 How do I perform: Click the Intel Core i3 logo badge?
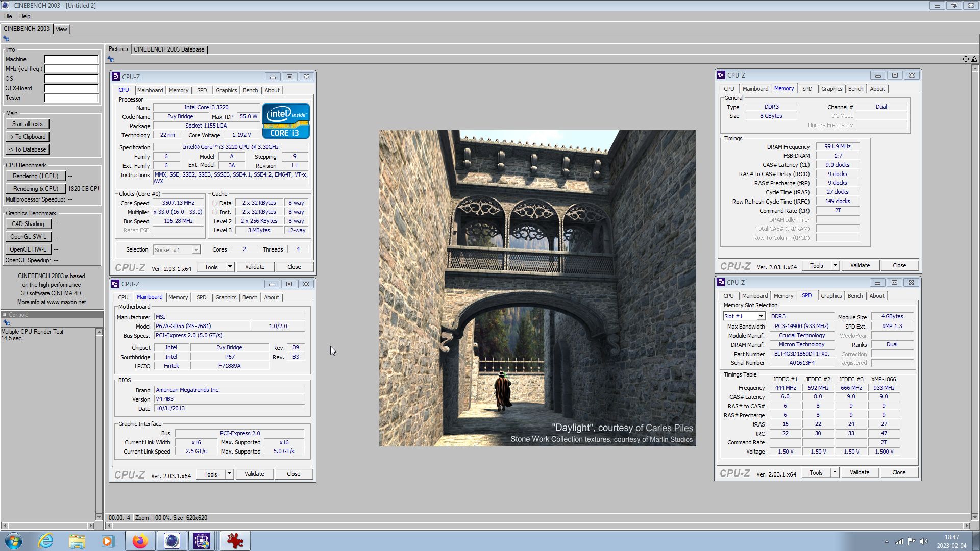[x=286, y=121]
